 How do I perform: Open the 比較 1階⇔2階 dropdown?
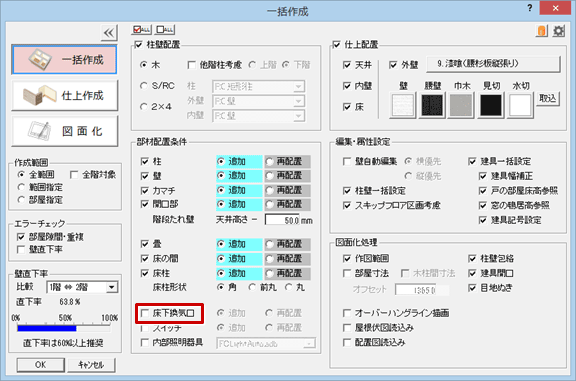point(82,287)
